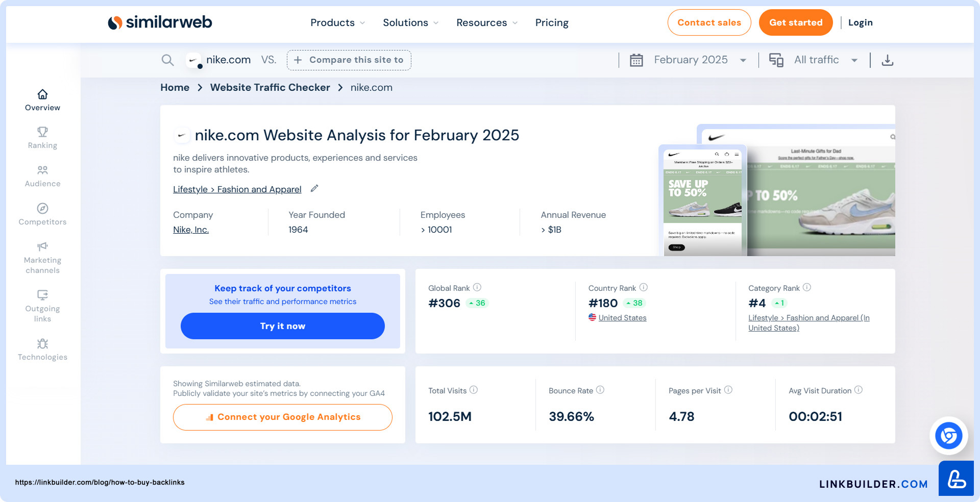Open the round chat widget icon
This screenshot has width=980, height=502.
[x=948, y=436]
